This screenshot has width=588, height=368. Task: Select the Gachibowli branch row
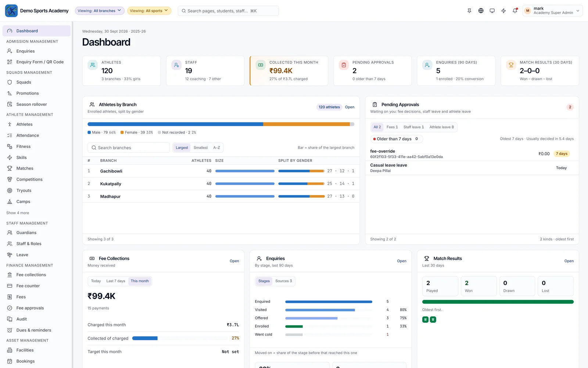(221, 171)
